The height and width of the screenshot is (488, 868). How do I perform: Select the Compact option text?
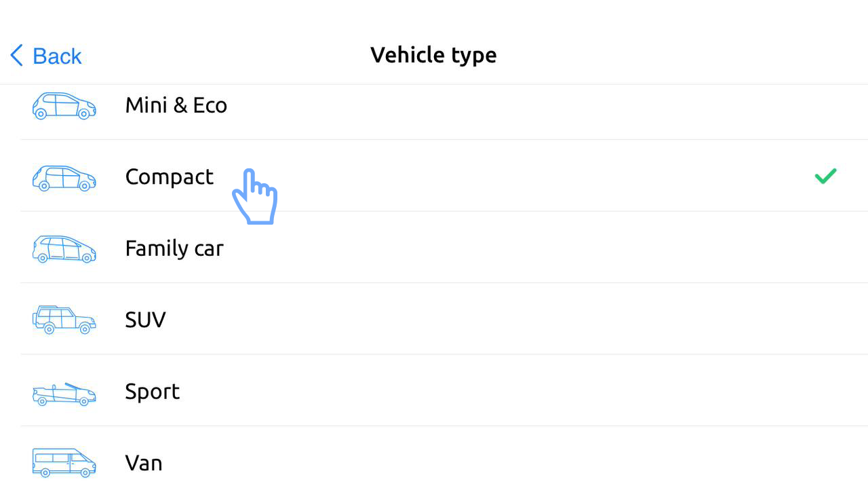169,177
